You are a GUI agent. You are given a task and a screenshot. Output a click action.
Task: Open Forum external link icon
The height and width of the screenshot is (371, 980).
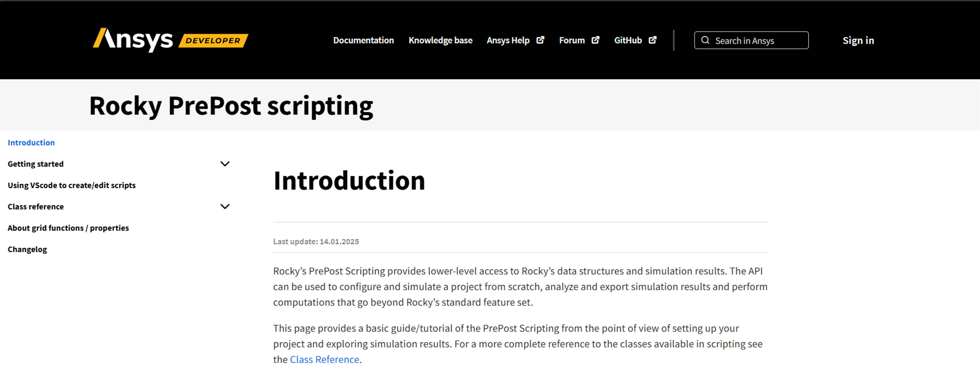tap(595, 40)
